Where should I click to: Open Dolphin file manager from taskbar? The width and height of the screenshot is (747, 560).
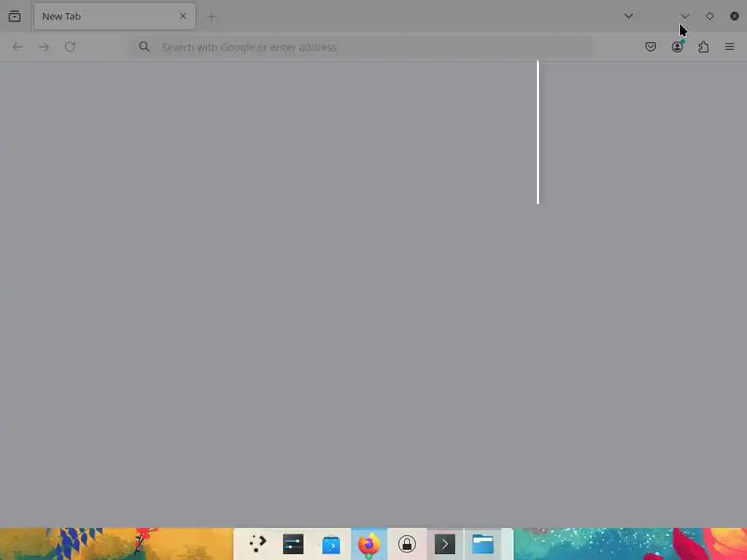coord(483,544)
